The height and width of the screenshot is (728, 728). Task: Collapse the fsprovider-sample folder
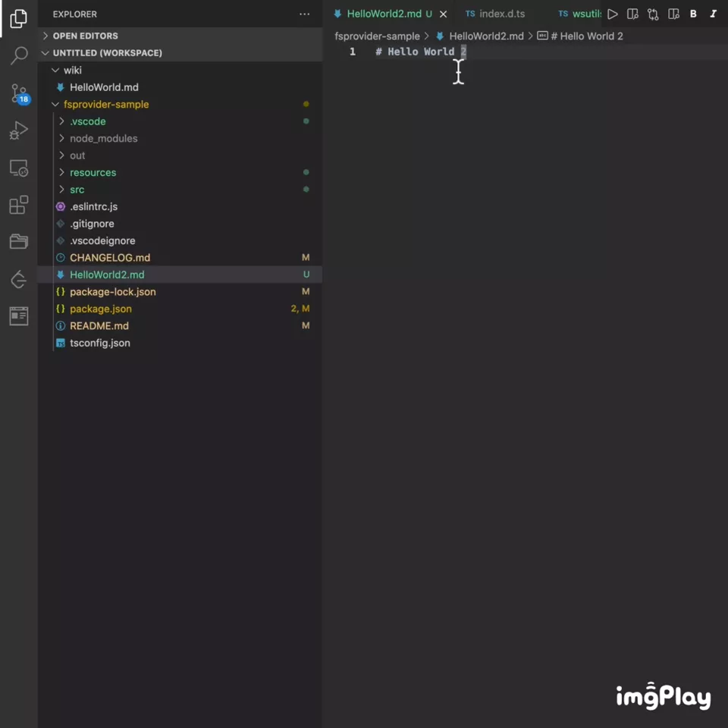pyautogui.click(x=180, y=104)
